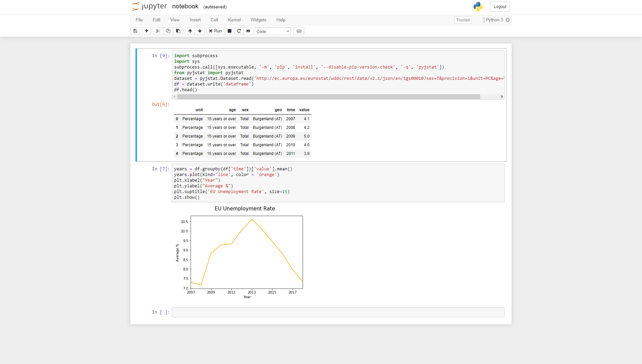Click the Python logo icon

click(x=478, y=7)
